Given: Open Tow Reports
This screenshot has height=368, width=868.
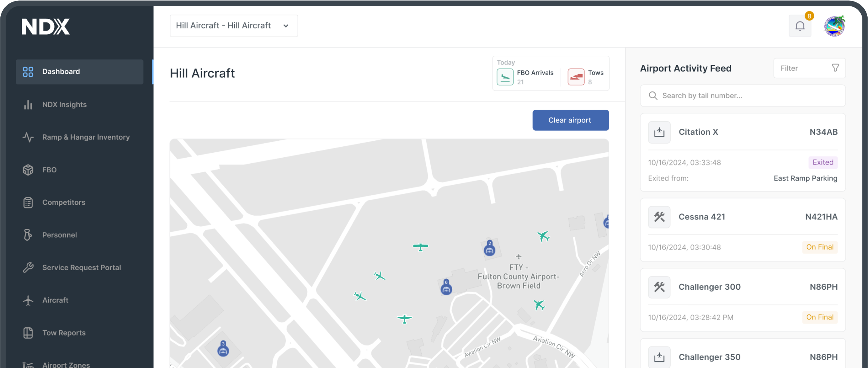Looking at the screenshot, I should pyautogui.click(x=64, y=333).
